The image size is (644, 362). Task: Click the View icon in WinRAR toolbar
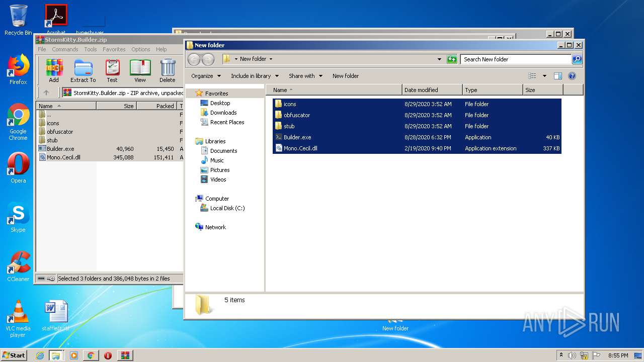140,70
